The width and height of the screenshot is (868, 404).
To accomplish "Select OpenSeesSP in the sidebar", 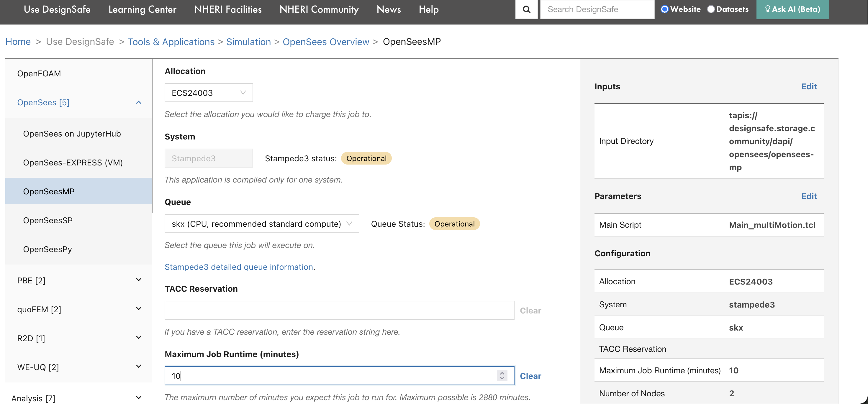I will (48, 220).
